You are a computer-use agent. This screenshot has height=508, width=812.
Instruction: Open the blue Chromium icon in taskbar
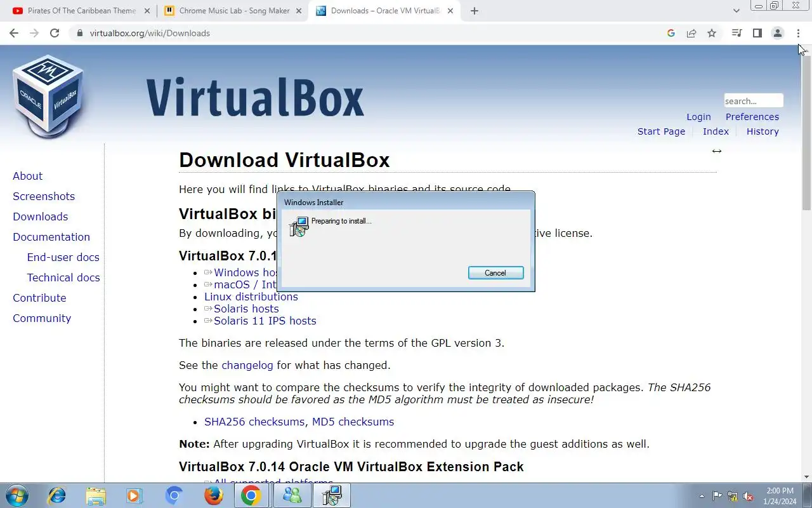(174, 495)
